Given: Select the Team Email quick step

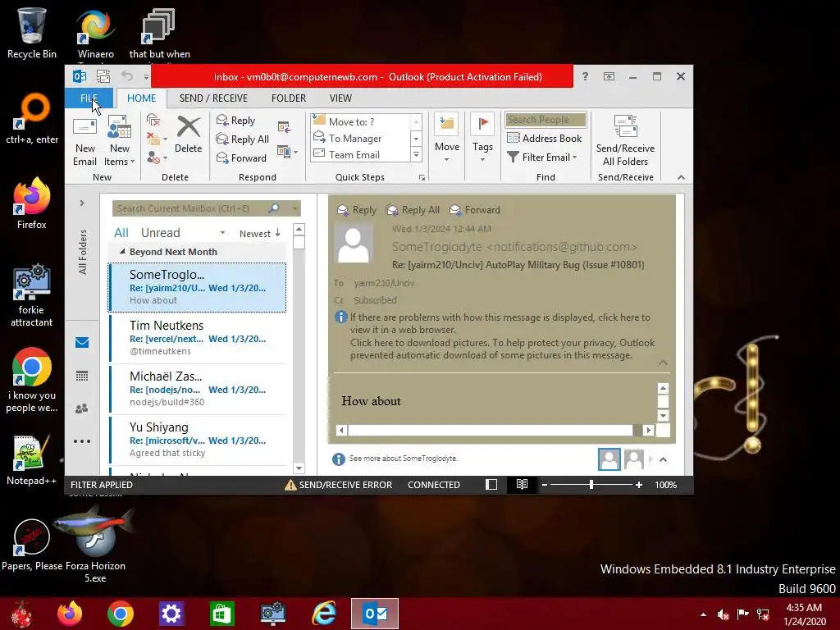Looking at the screenshot, I should 360,155.
